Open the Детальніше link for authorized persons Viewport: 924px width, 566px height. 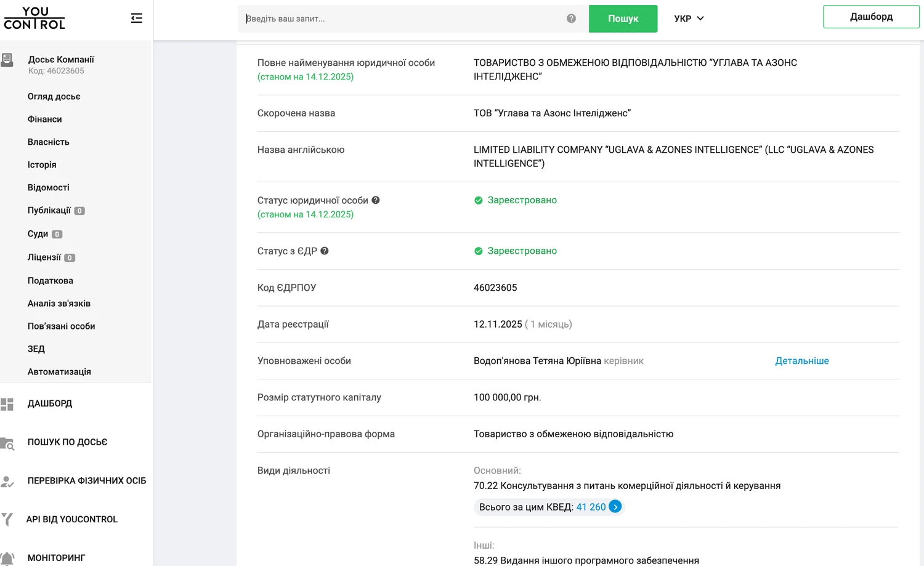pyautogui.click(x=801, y=361)
